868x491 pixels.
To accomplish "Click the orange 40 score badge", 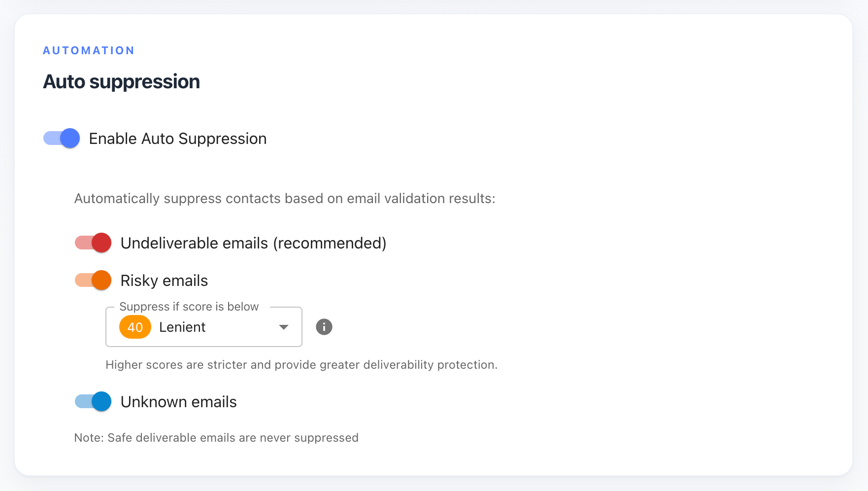I will coord(135,327).
